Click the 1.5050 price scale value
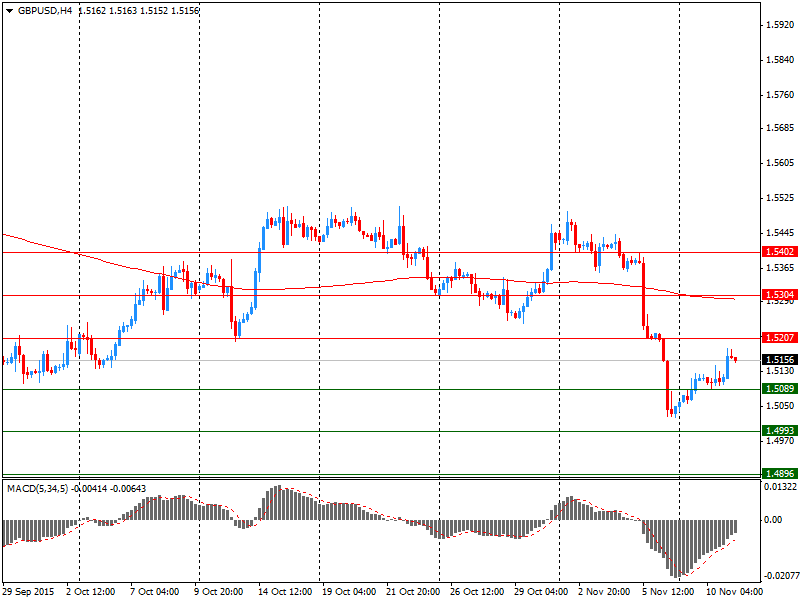The height and width of the screenshot is (600, 800). tap(781, 406)
